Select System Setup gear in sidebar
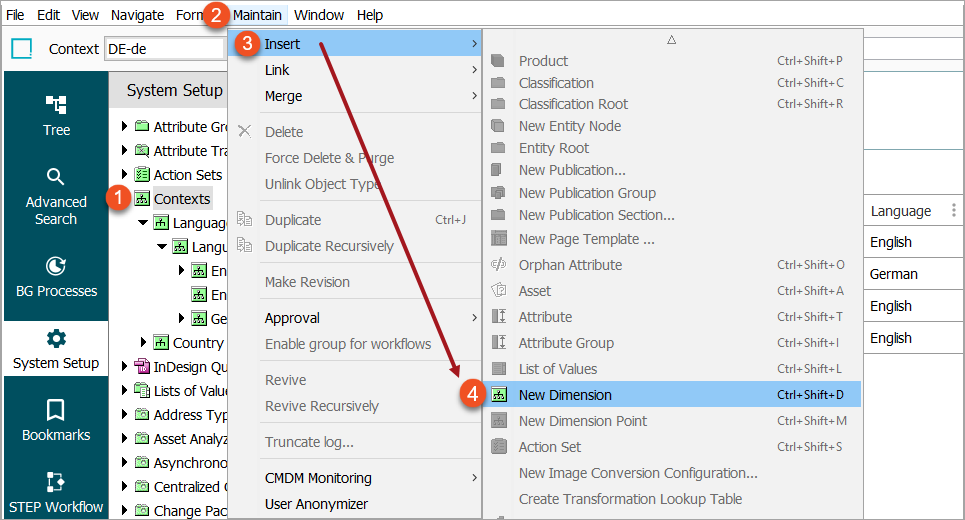 coord(56,349)
